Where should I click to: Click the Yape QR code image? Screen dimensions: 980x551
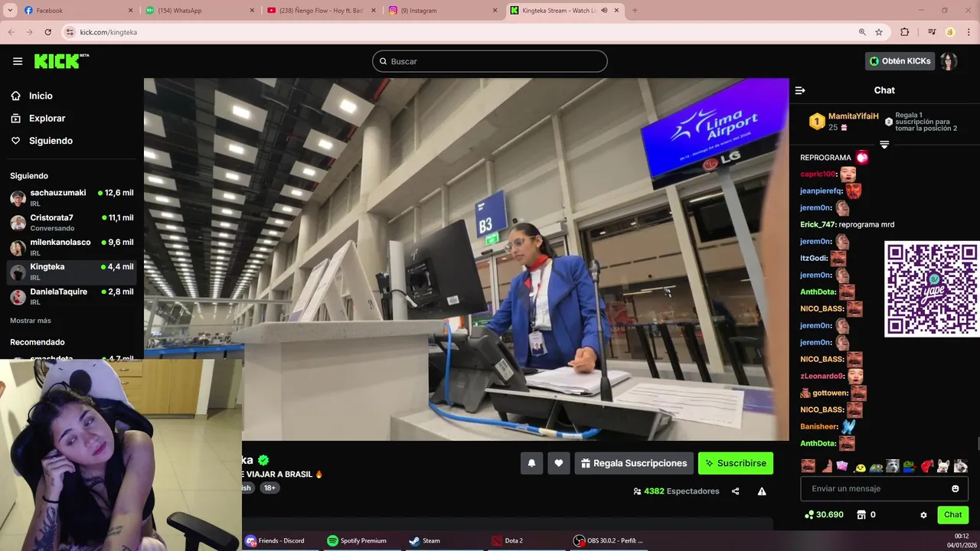[x=932, y=289]
